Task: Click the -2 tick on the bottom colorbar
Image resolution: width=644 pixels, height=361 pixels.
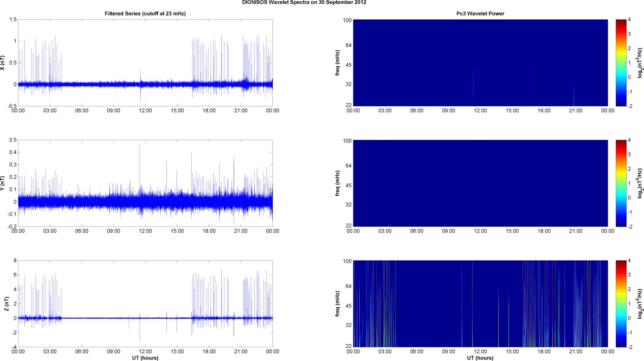Action: pyautogui.click(x=630, y=347)
